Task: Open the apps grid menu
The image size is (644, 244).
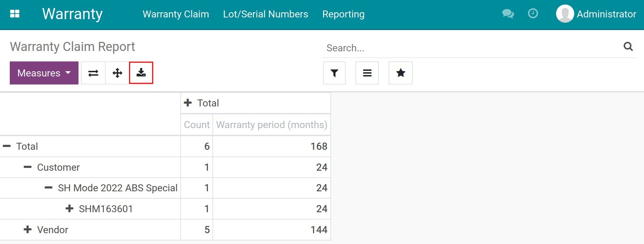Action: point(15,14)
